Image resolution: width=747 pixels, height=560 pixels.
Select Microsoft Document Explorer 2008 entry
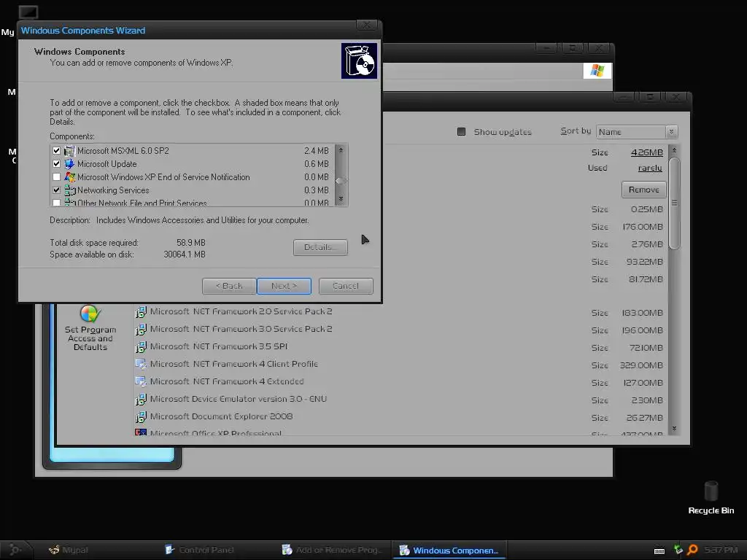pos(221,416)
